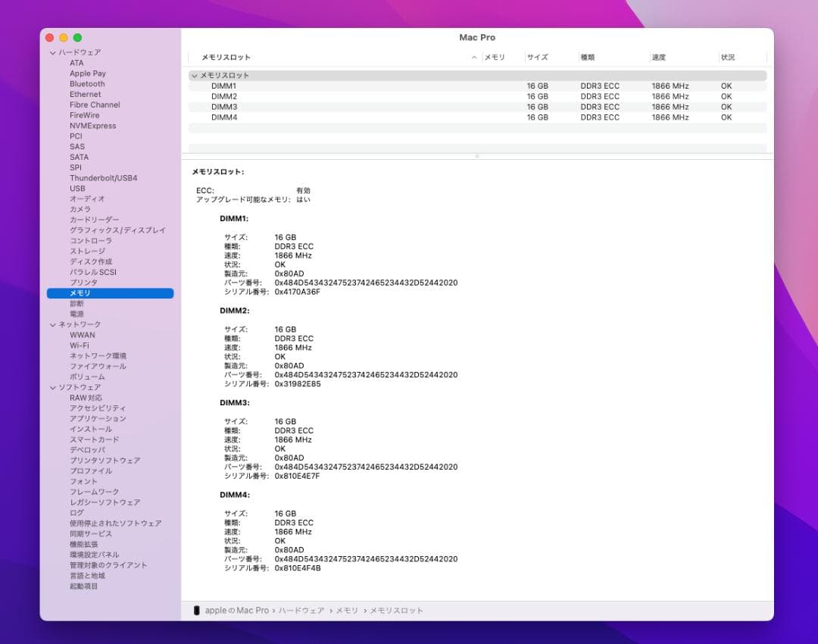
Task: Open the Apple Pay hardware section
Action: click(86, 73)
